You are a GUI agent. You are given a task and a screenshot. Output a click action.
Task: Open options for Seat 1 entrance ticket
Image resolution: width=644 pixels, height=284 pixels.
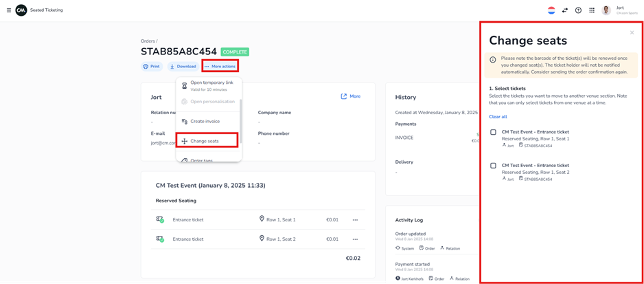(x=355, y=220)
